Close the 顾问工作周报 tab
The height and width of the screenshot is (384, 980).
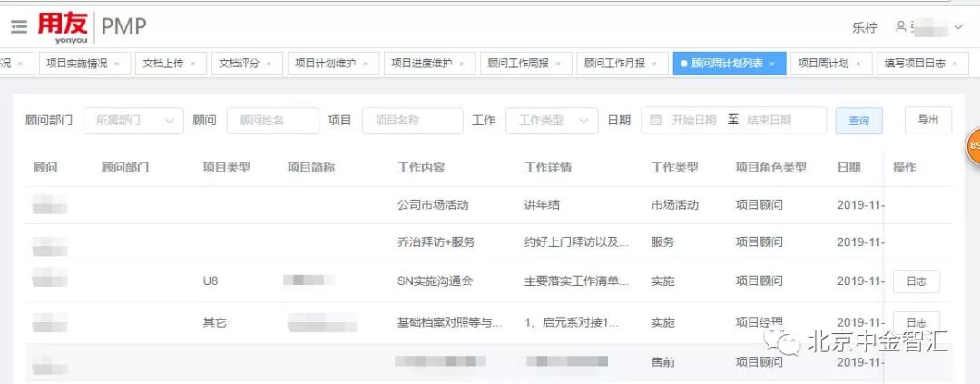click(x=557, y=64)
